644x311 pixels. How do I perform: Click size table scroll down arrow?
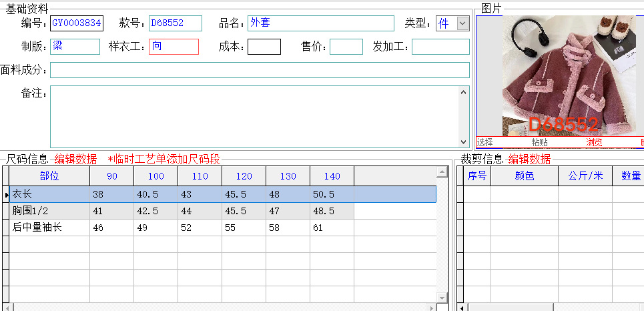pos(442,297)
